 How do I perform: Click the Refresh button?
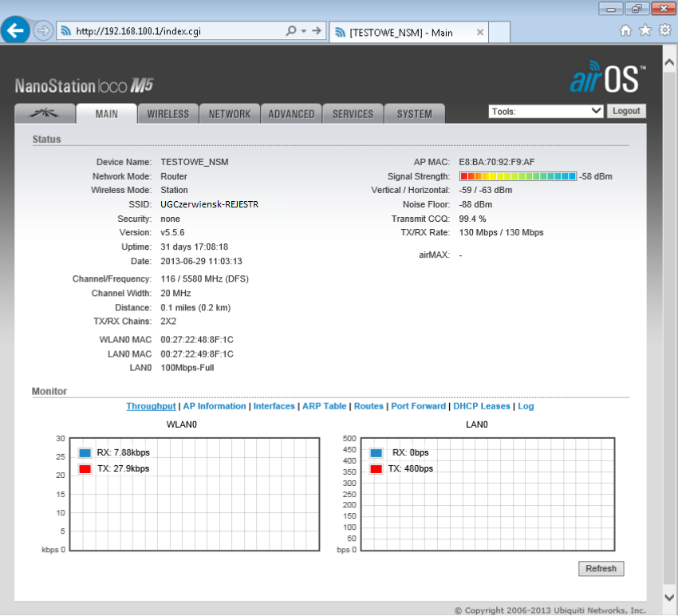pyautogui.click(x=601, y=568)
